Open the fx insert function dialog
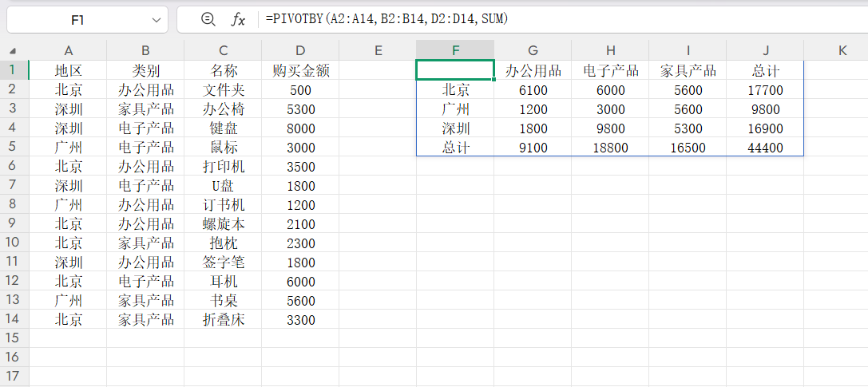Screen dimensions: 868x387 tap(238, 19)
